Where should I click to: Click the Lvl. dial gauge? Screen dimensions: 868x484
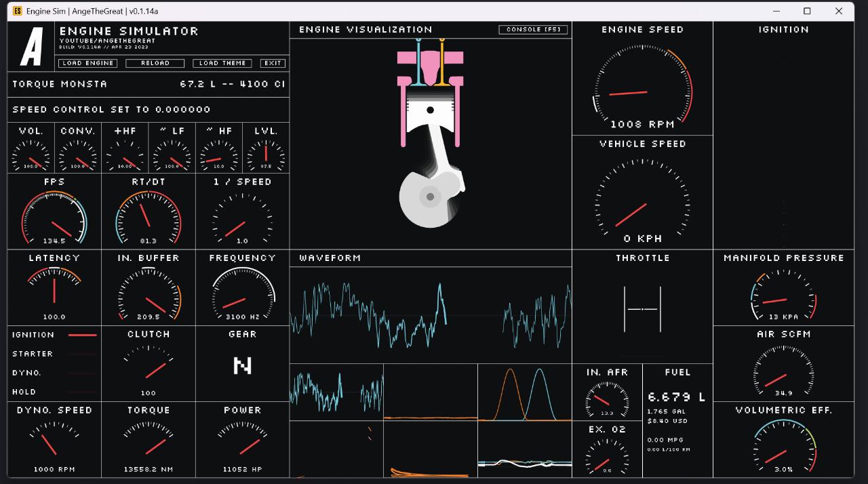[x=266, y=155]
